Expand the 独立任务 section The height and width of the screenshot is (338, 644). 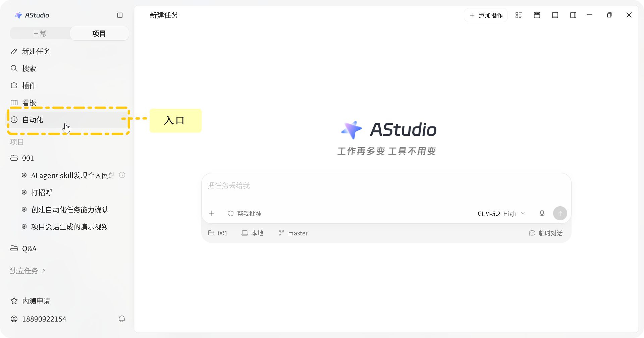28,271
